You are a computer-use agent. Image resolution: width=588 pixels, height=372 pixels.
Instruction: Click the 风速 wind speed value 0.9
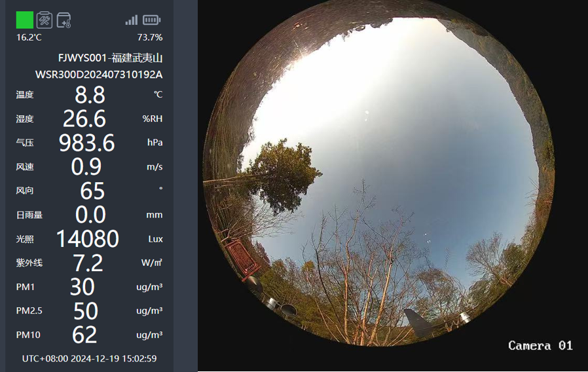[x=86, y=167]
